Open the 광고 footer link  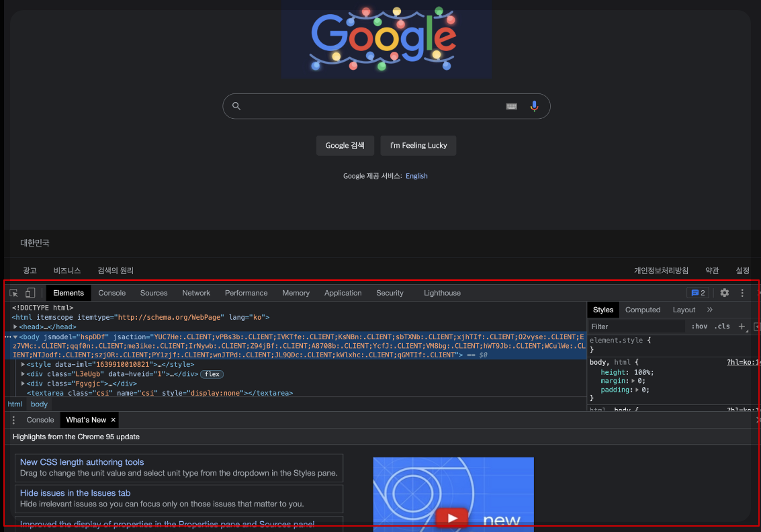30,271
